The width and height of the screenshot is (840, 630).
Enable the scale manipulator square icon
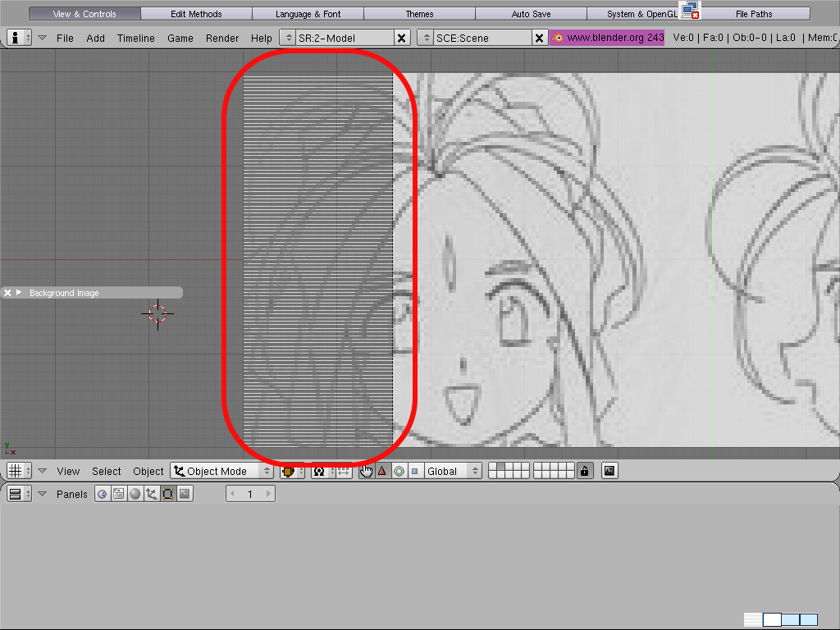click(414, 471)
